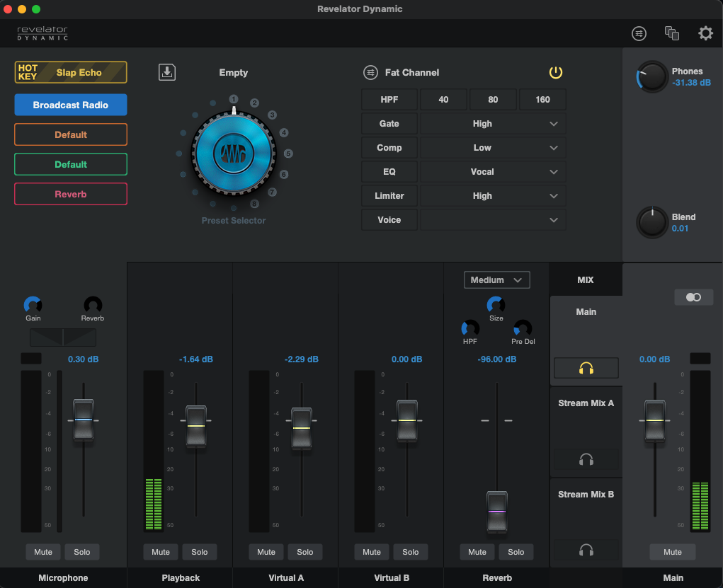Image resolution: width=723 pixels, height=588 pixels.
Task: Select Stream Mix B headphone icon
Action: pos(586,550)
